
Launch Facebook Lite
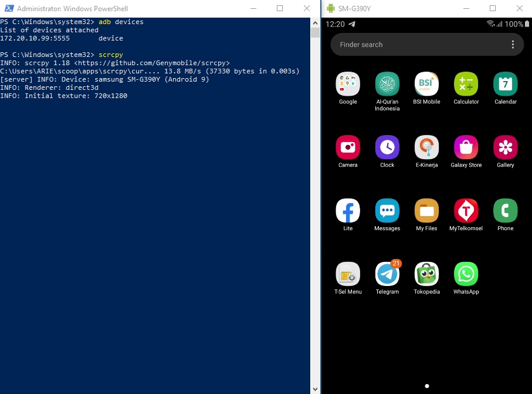(348, 211)
